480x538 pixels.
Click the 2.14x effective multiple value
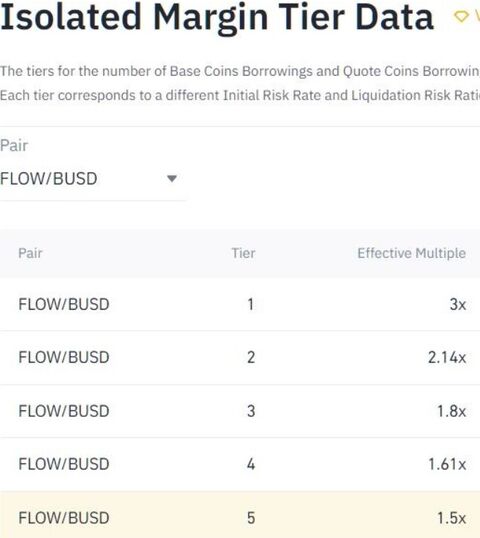pyautogui.click(x=447, y=358)
